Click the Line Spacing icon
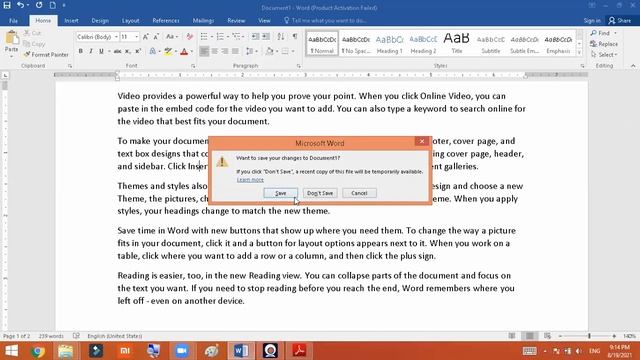The width and height of the screenshot is (640, 360). [x=249, y=51]
